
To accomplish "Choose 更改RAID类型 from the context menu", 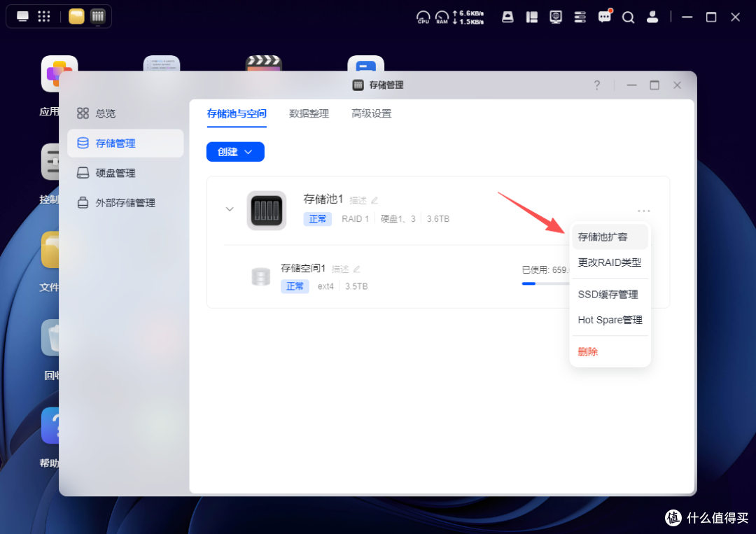I will coord(610,262).
